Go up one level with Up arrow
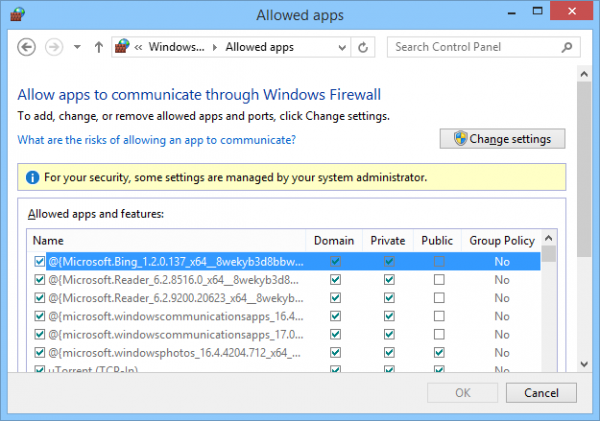600x421 pixels. [99, 47]
